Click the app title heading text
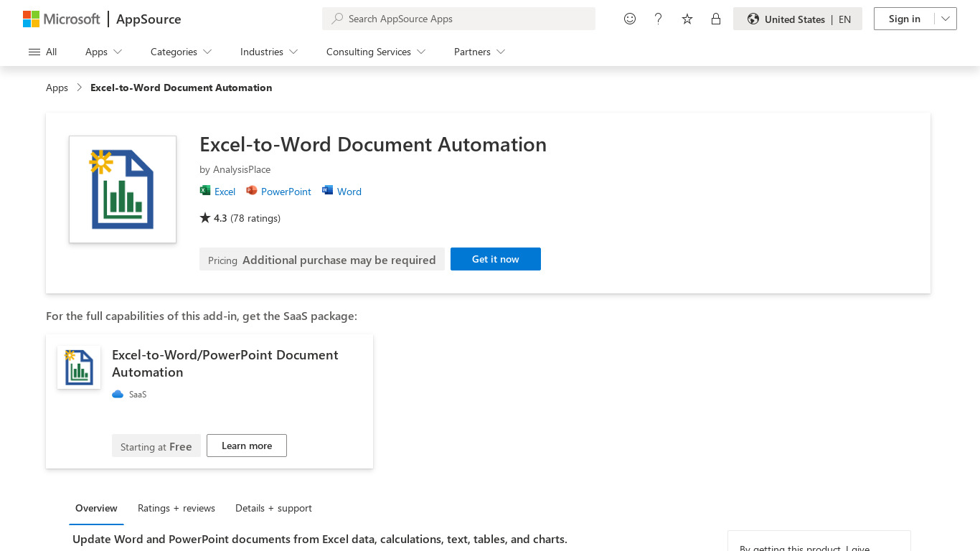 tap(373, 144)
